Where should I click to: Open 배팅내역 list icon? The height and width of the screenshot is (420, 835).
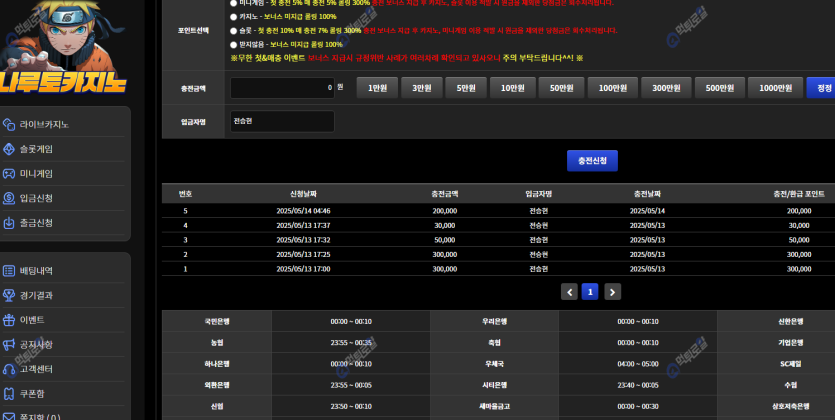tap(9, 271)
